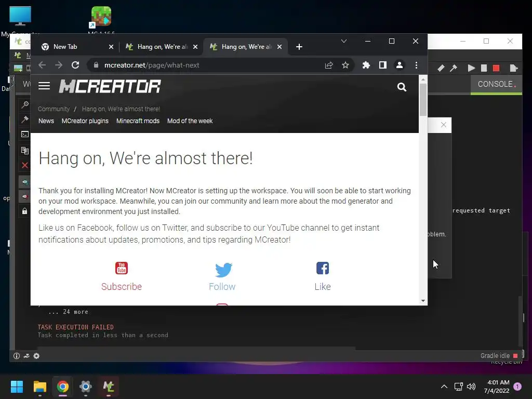Reload the current Chrome page
532x399 pixels.
click(x=75, y=65)
